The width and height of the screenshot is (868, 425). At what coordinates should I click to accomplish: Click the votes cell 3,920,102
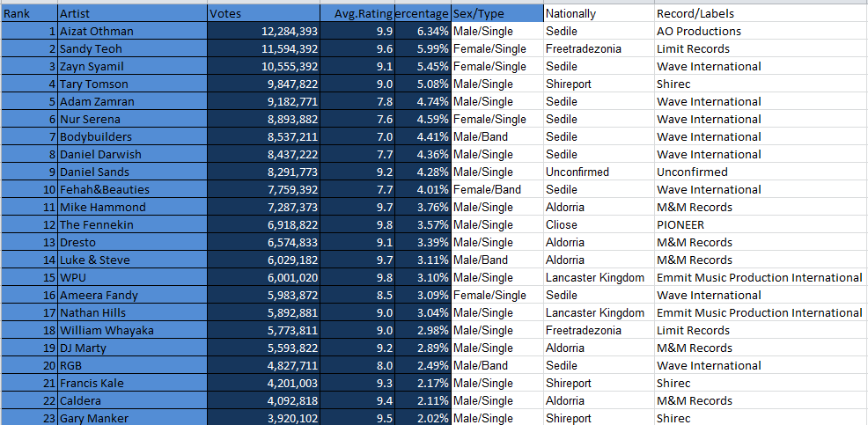click(264, 418)
